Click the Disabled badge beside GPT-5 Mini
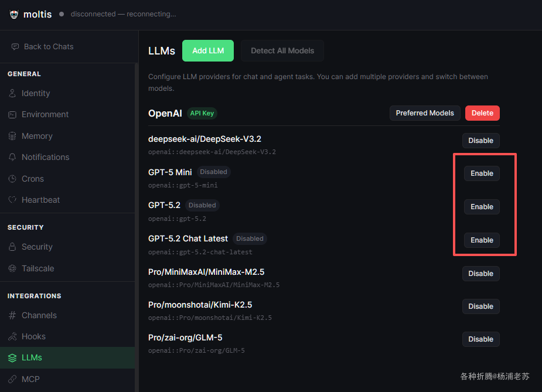The image size is (542, 392). [214, 172]
